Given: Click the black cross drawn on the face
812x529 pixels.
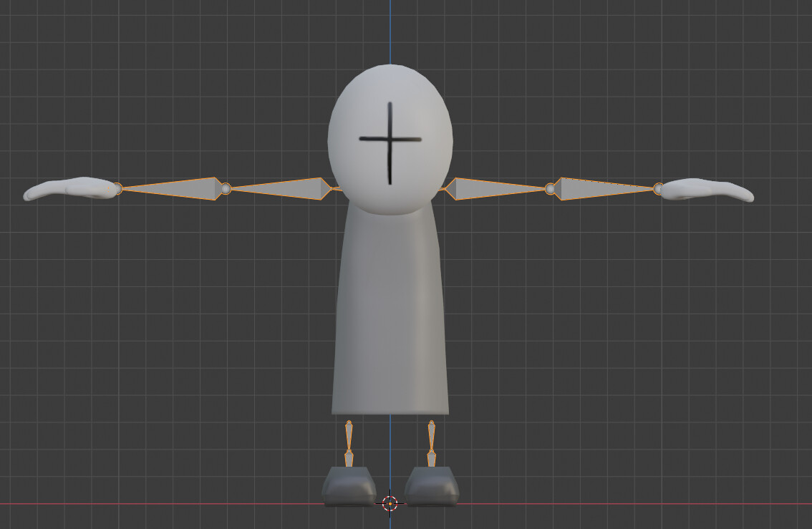Looking at the screenshot, I should (x=390, y=140).
